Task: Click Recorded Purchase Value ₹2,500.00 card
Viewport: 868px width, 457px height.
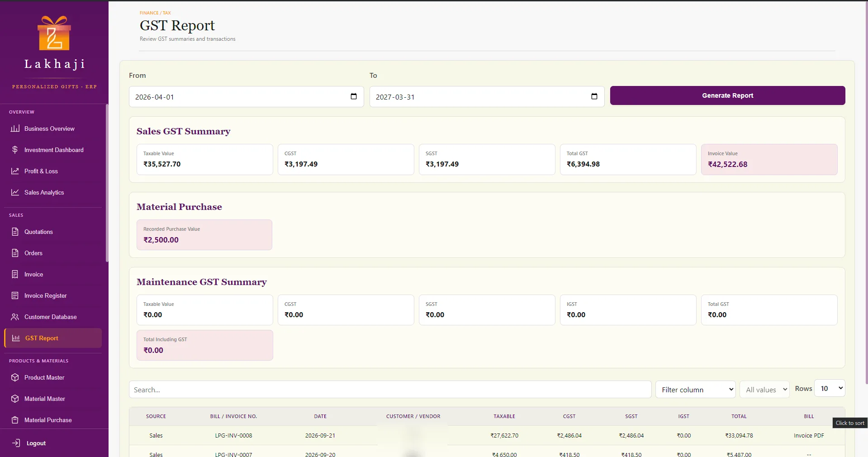Action: click(204, 235)
